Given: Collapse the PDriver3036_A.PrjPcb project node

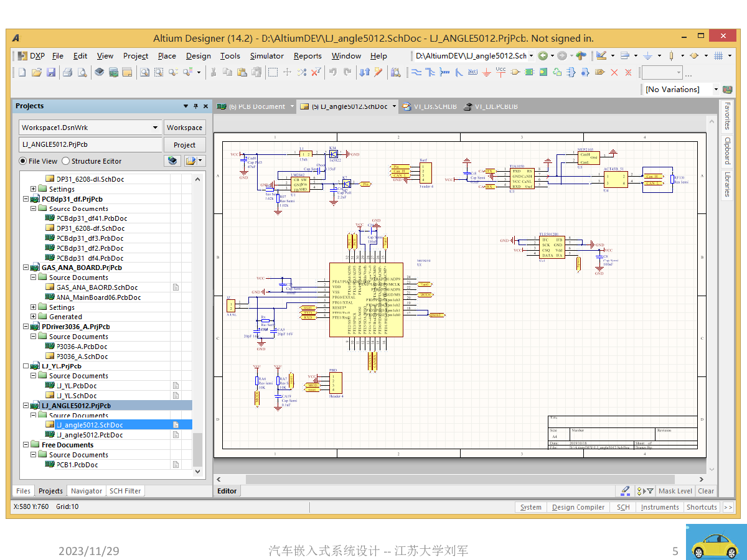Looking at the screenshot, I should [x=26, y=327].
